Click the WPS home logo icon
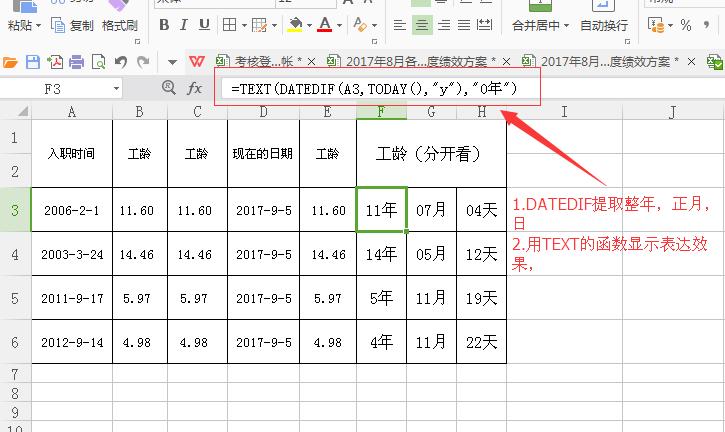The width and height of the screenshot is (725, 432). pos(197,62)
